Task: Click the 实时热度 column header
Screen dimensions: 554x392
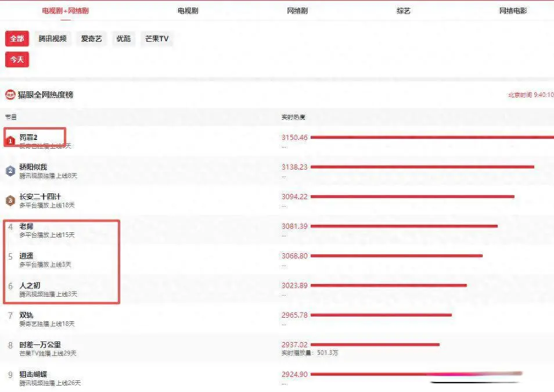Action: coord(293,117)
